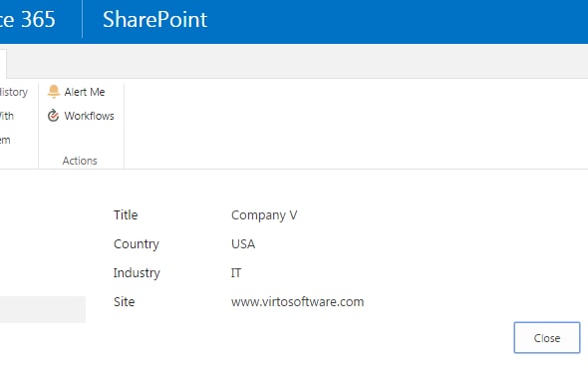Close the item dialog with the Close button
Screen dimensions: 588x389
547,337
